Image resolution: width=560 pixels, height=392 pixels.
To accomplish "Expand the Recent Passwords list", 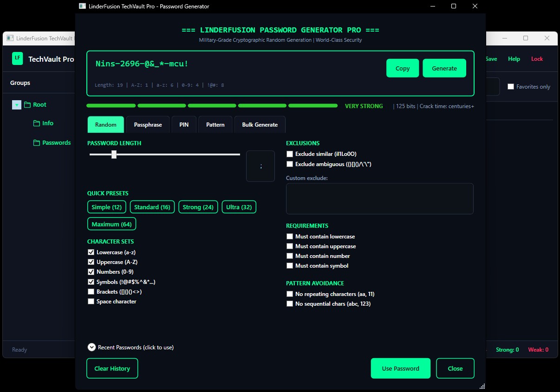I will 91,347.
